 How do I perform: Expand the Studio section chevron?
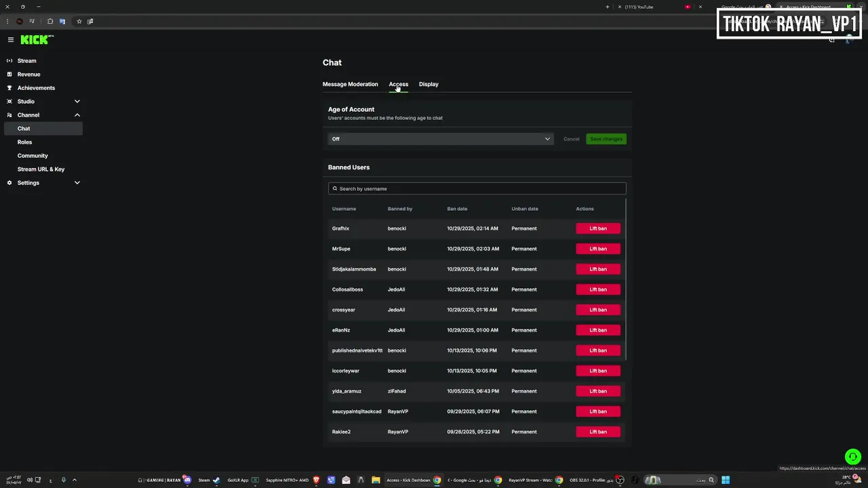point(77,102)
